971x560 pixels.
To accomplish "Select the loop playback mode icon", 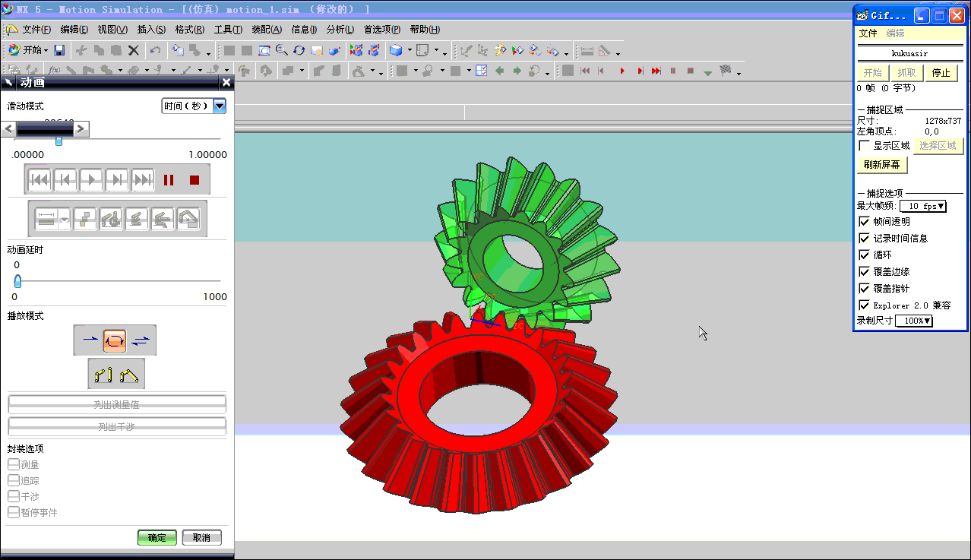I will [x=115, y=340].
